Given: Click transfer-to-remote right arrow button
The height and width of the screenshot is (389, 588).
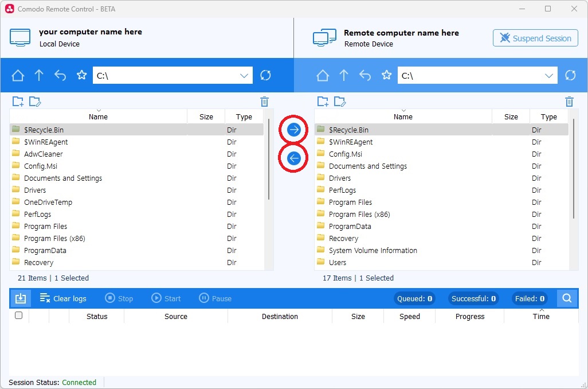Looking at the screenshot, I should 294,130.
